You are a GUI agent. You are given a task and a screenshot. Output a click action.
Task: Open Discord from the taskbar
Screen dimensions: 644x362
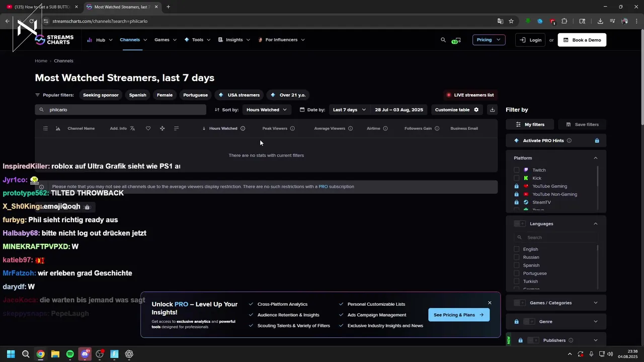[x=85, y=354]
